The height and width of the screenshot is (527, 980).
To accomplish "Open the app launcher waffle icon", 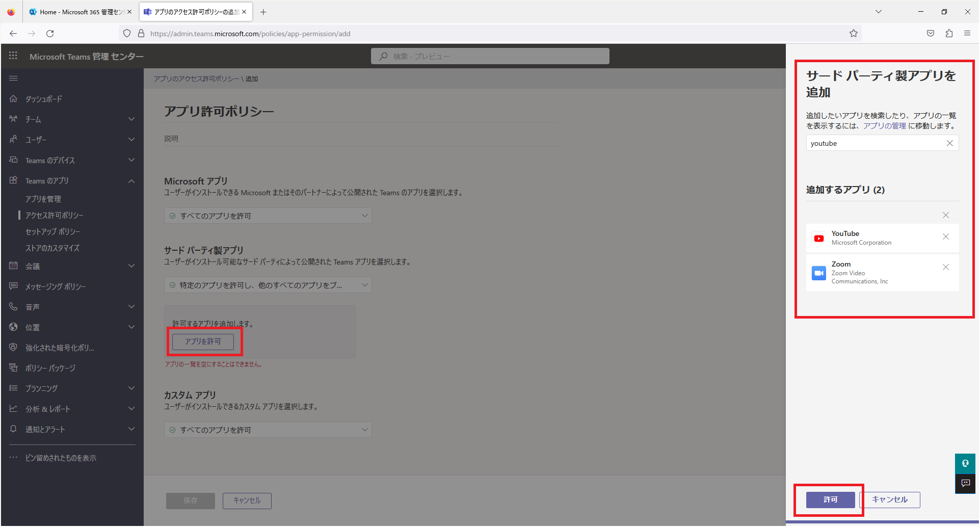I will point(13,56).
